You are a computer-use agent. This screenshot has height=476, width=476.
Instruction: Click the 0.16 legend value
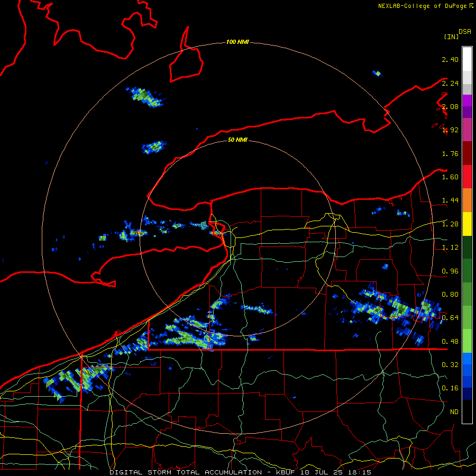point(450,388)
